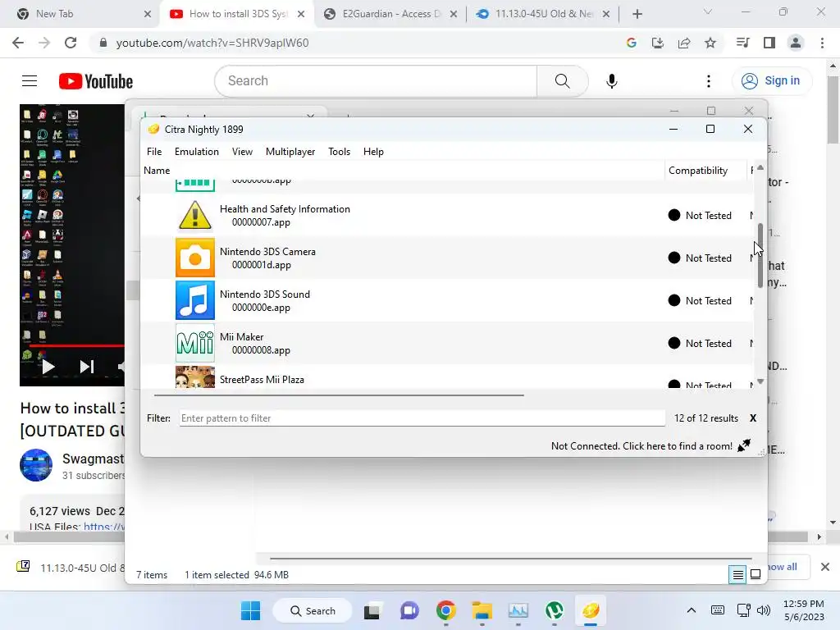Viewport: 840px width, 630px height.
Task: Open the Windows Start button
Action: [x=251, y=610]
